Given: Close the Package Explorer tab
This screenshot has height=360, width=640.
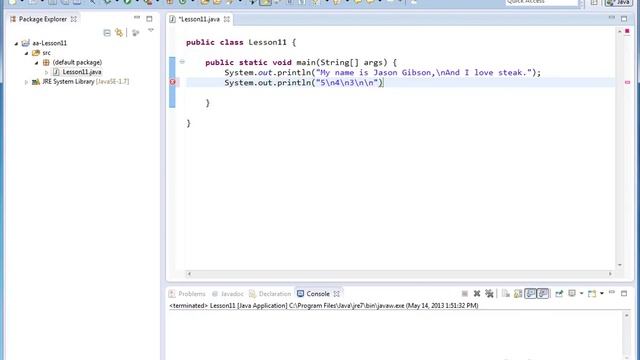Looking at the screenshot, I should point(73,19).
